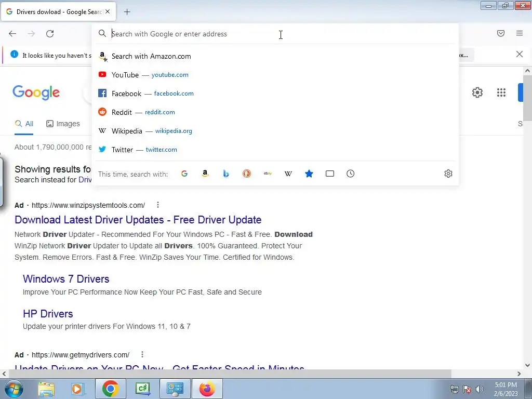Open YouTube suggestion in dropdown
The image size is (532, 399).
(275, 75)
